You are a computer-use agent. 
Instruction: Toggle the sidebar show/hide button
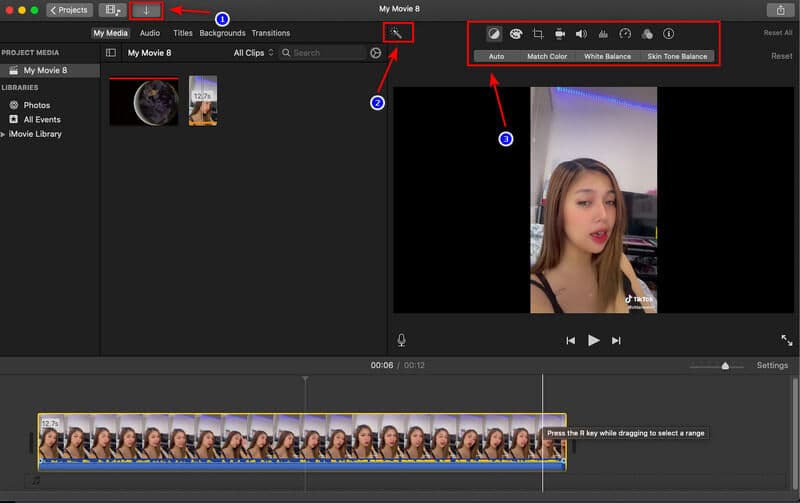111,52
